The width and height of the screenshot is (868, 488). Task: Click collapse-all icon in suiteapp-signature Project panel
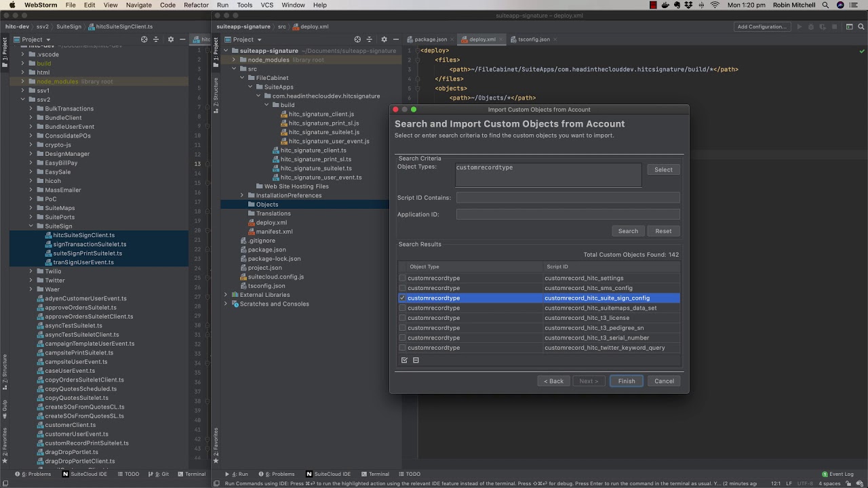click(x=370, y=39)
